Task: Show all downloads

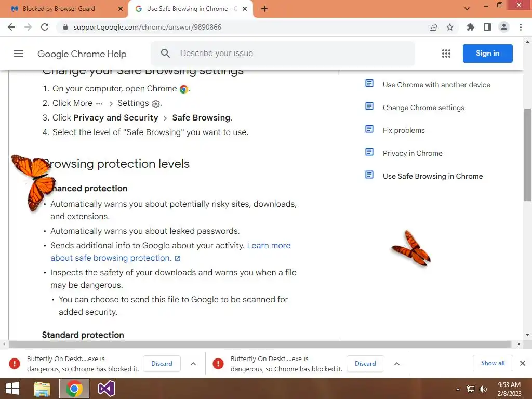Action: (493, 363)
